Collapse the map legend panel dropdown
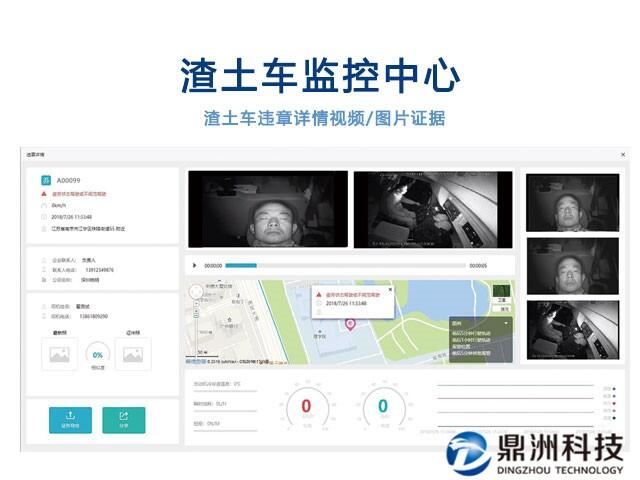 [x=506, y=323]
